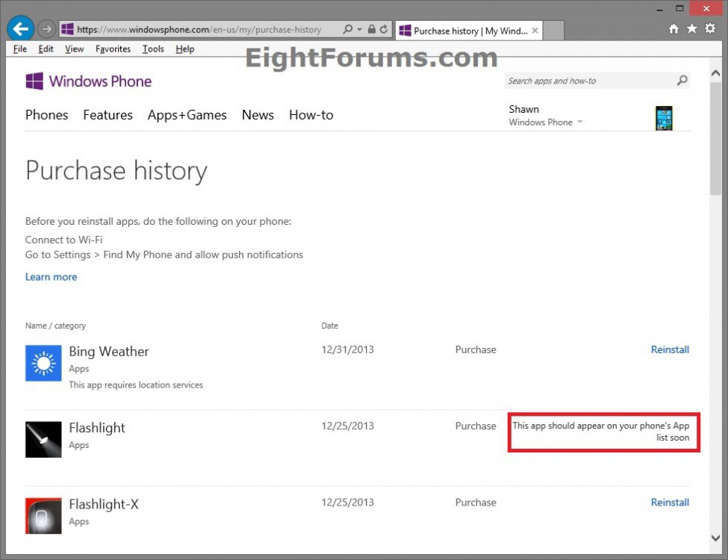The height and width of the screenshot is (560, 728).
Task: Open the Apps+Games navigation link
Action: click(x=187, y=115)
